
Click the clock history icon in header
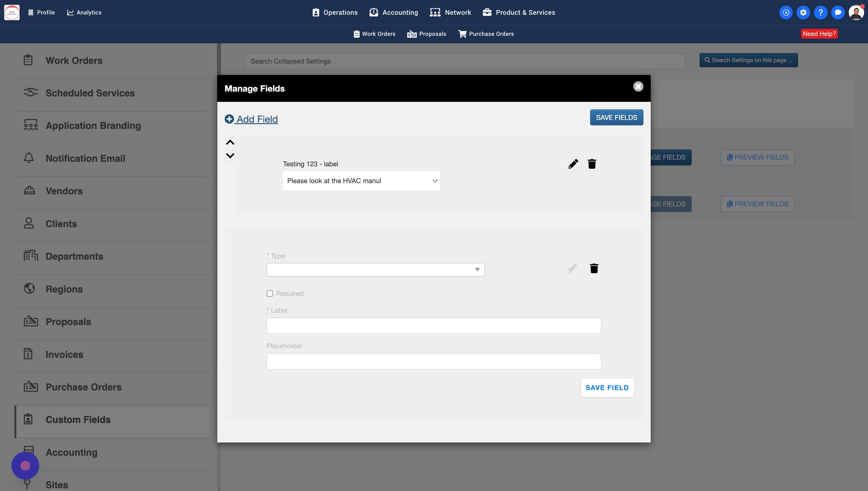[x=786, y=12]
